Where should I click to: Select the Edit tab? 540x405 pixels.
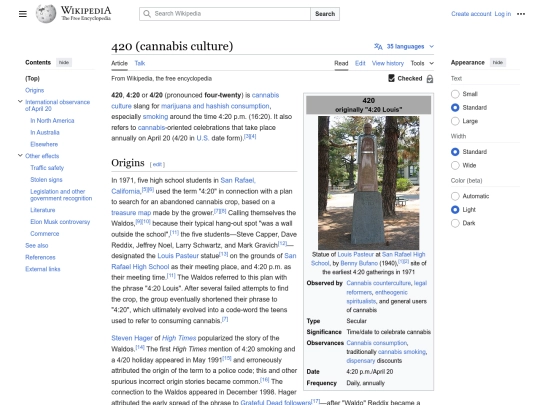[x=360, y=63]
